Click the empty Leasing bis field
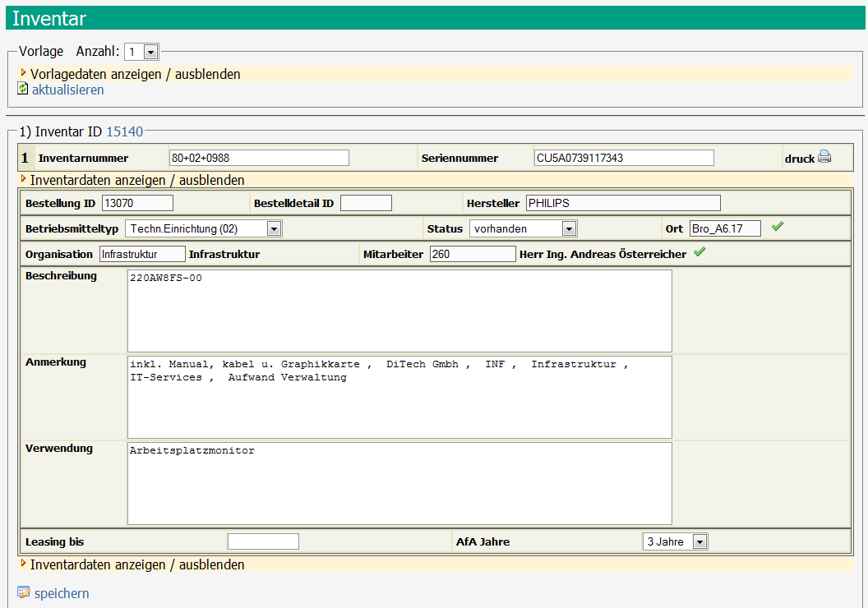Viewport: 868px width, 608px height. pos(263,541)
